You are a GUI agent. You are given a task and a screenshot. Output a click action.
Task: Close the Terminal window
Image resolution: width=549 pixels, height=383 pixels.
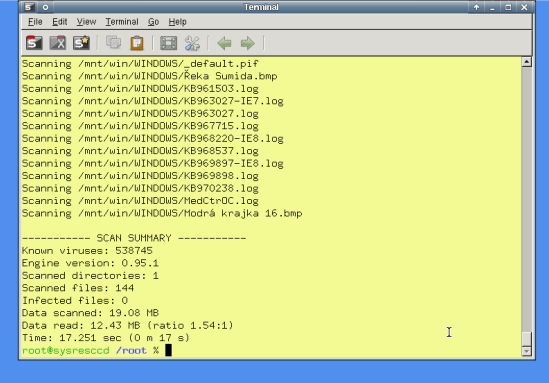click(x=524, y=7)
